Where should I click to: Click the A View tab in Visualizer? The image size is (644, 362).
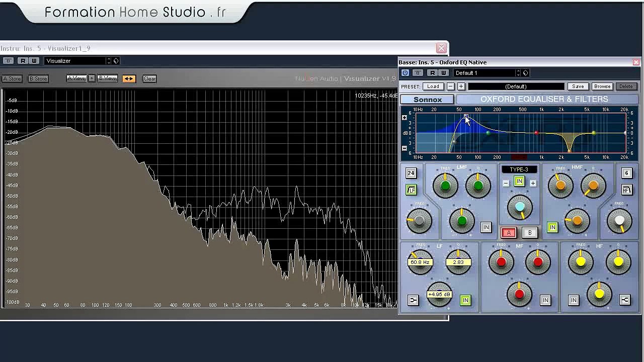pos(76,78)
